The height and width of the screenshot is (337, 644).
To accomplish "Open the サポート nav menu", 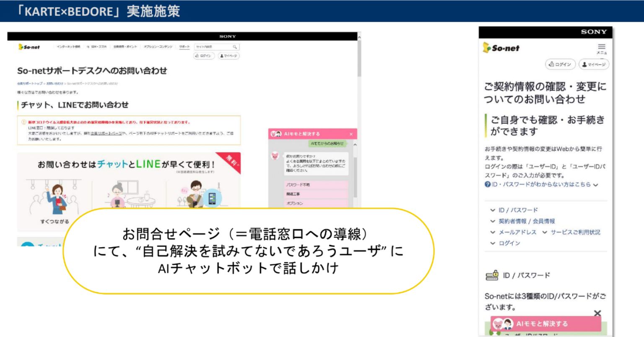I will (x=184, y=47).
